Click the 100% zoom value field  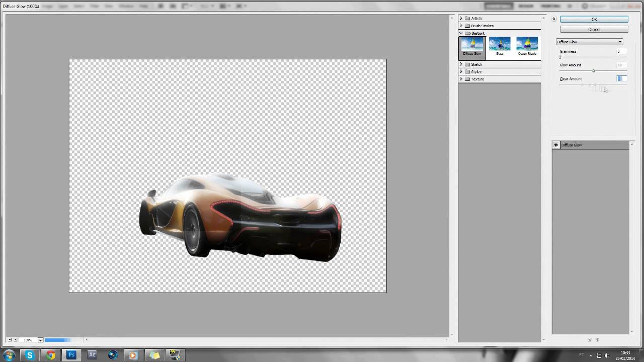[x=28, y=340]
